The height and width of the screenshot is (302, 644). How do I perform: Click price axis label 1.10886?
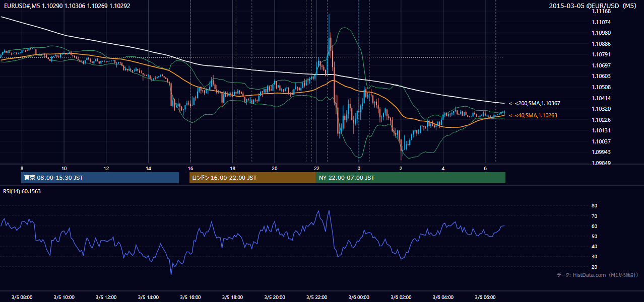(x=602, y=44)
